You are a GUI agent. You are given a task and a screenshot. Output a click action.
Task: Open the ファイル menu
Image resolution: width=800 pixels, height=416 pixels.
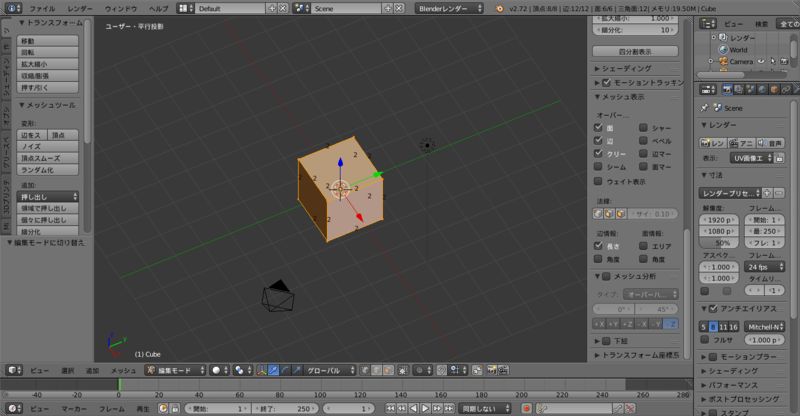[x=42, y=9]
